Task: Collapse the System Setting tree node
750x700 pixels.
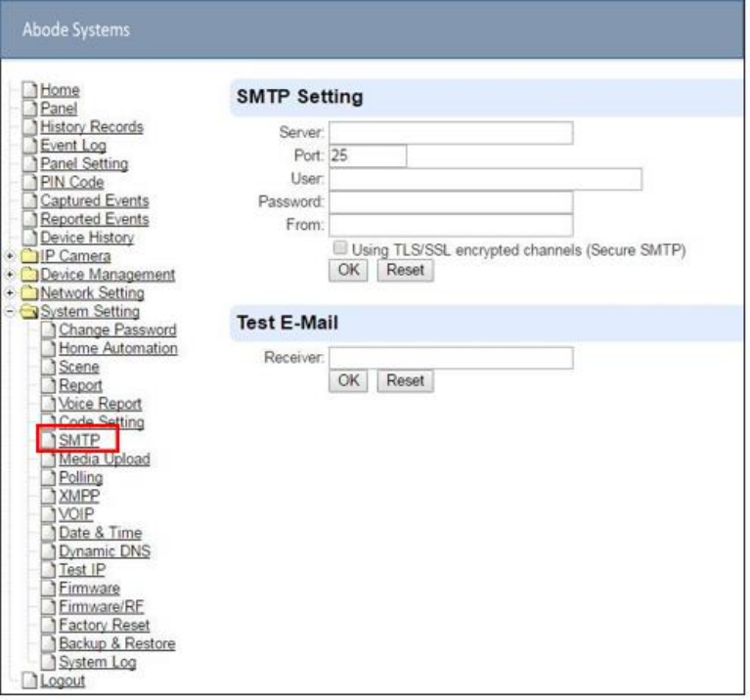Action: 10,311
